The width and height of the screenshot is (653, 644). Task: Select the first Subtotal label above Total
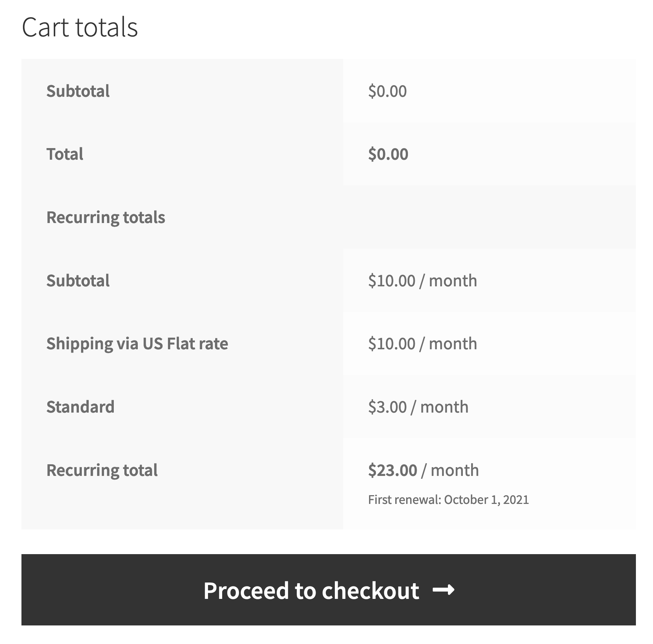(78, 91)
